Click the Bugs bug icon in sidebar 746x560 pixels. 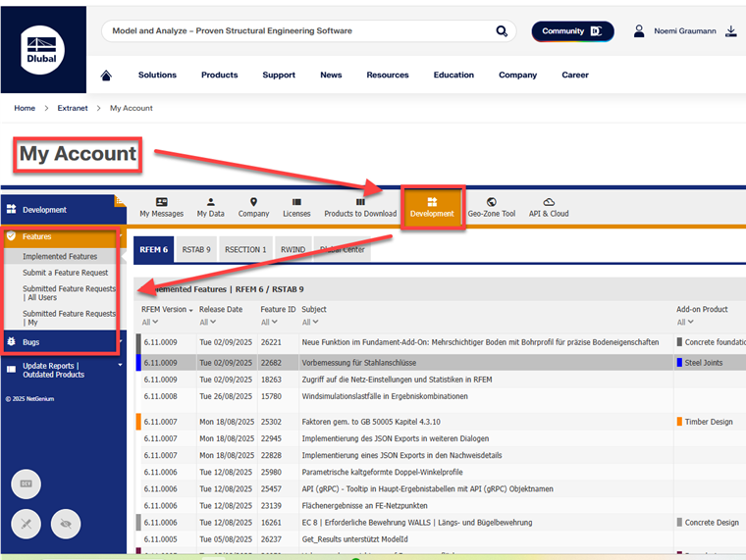(12, 342)
